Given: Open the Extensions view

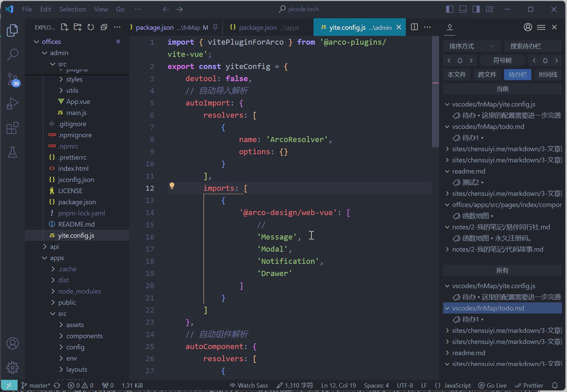Looking at the screenshot, I should click(x=13, y=128).
